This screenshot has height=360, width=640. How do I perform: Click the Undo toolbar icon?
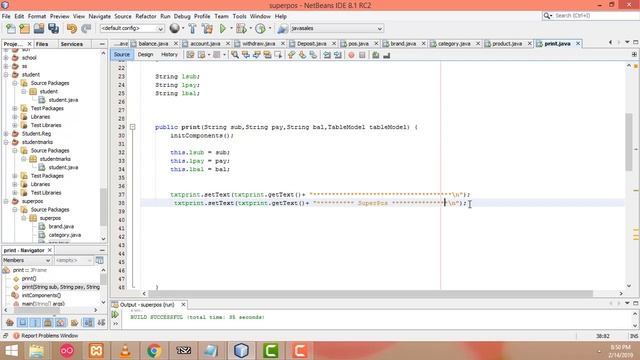(x=72, y=29)
